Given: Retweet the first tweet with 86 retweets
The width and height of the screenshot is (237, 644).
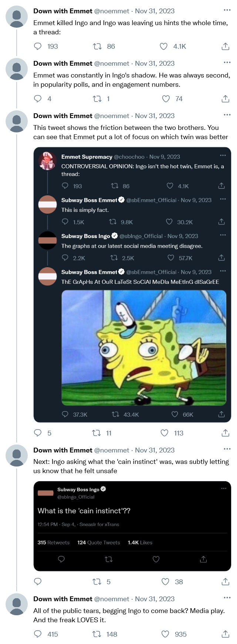Looking at the screenshot, I should tap(97, 46).
